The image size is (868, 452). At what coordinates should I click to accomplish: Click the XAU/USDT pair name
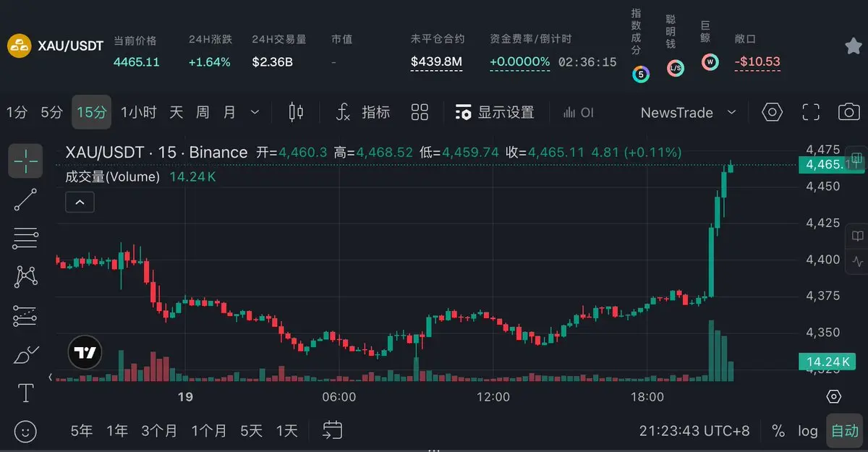tap(71, 46)
